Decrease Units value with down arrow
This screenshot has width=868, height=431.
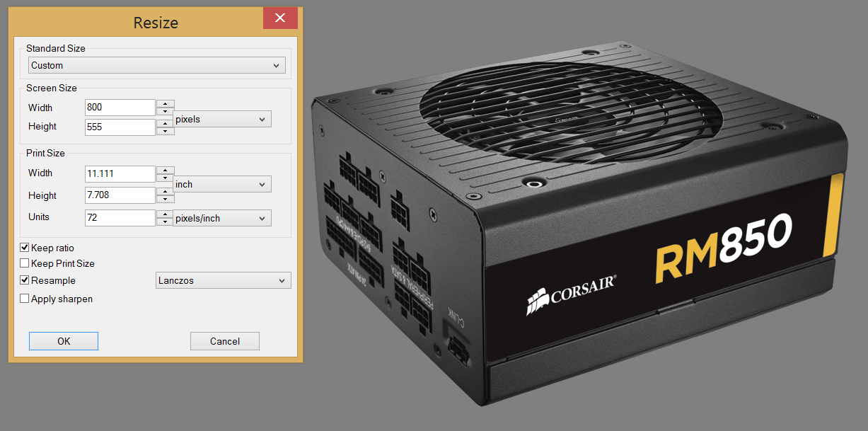165,222
